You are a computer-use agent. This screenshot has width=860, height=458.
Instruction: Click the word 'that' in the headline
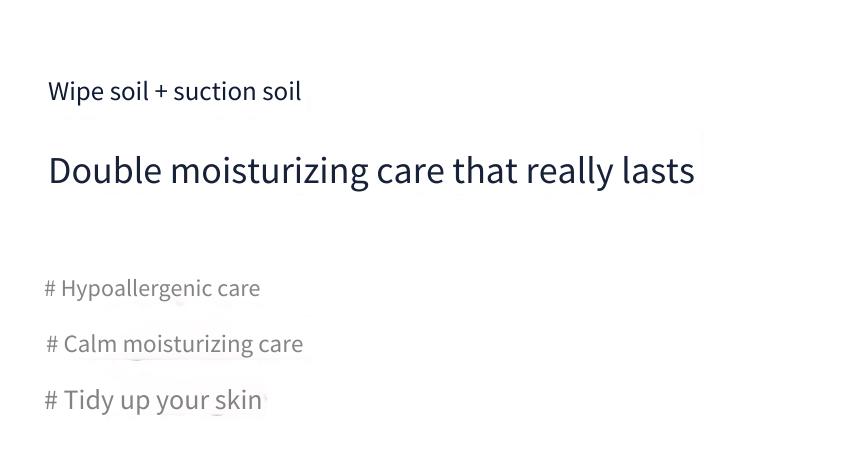[485, 171]
